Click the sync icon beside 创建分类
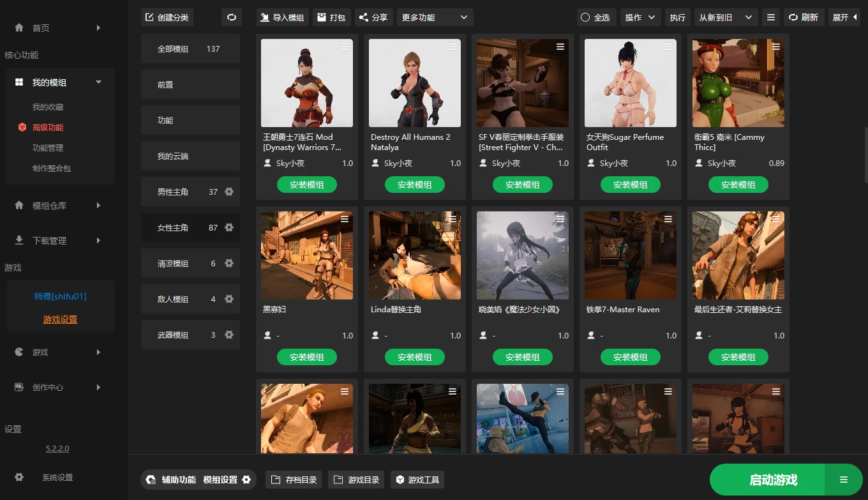The width and height of the screenshot is (868, 500). (231, 17)
